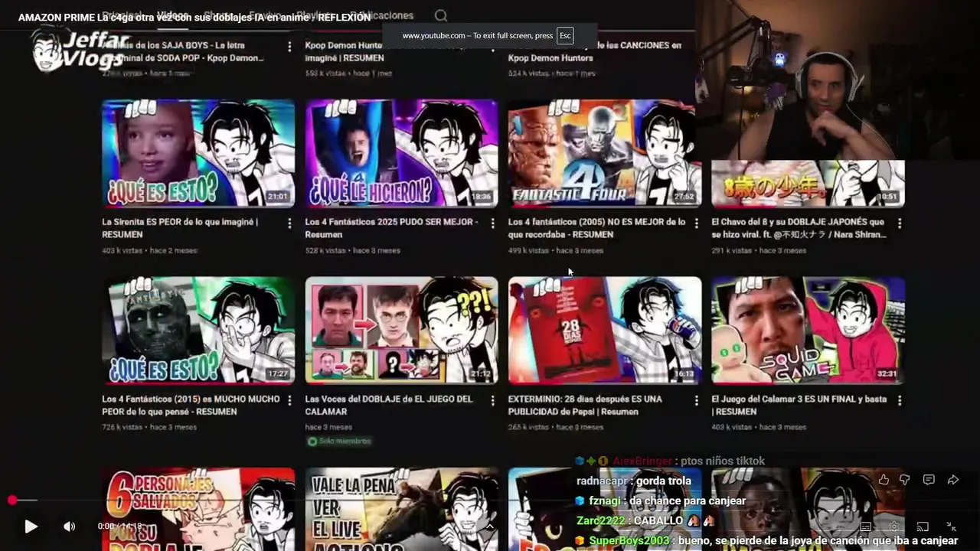Open title EXTERMINIO: 28 días después
The height and width of the screenshot is (551, 980).
click(585, 405)
